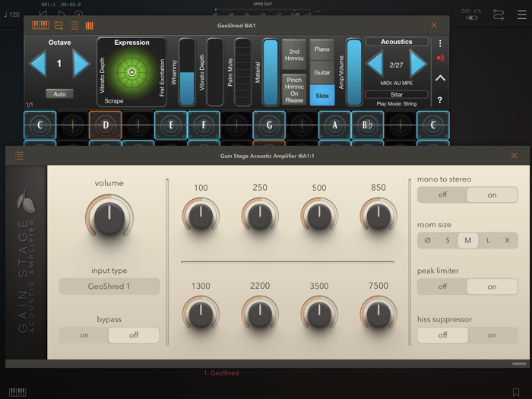Adjust the Whammy slider
Viewport: 532px width, 399px height.
coord(187,72)
